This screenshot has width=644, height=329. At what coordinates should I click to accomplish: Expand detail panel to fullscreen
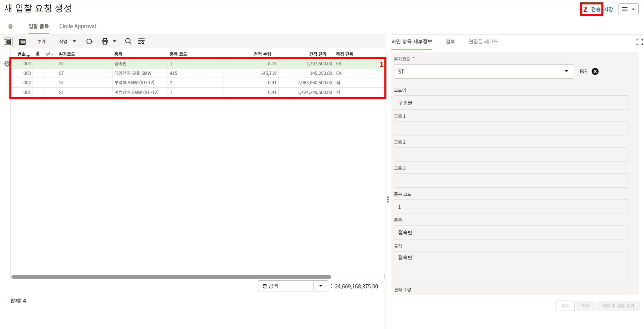[x=639, y=42]
